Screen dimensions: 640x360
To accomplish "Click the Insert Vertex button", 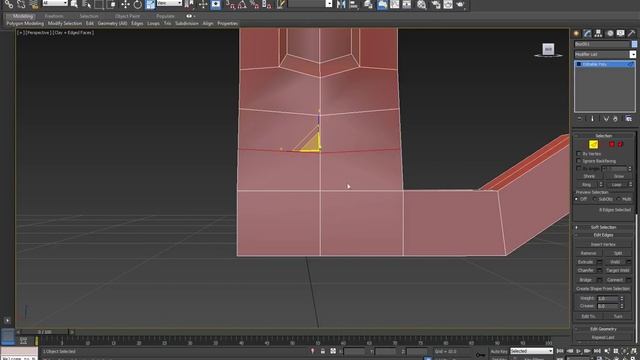I will pos(603,244).
